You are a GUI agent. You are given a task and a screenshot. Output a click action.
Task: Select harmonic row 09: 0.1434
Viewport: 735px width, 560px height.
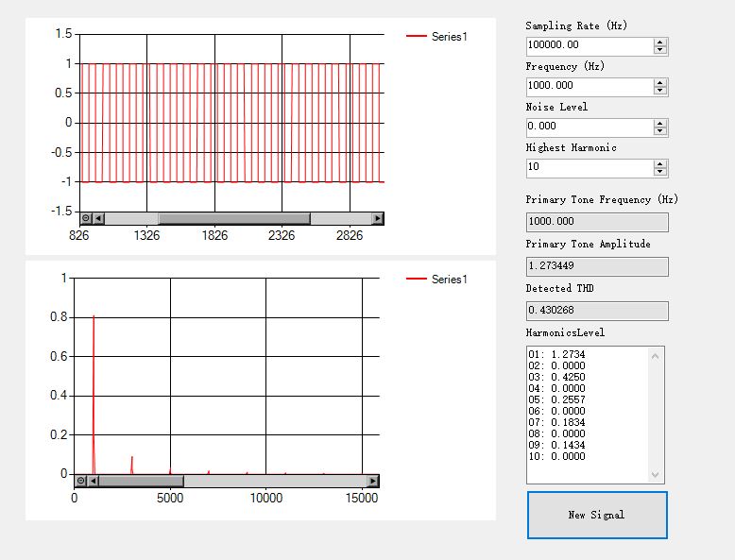click(556, 445)
